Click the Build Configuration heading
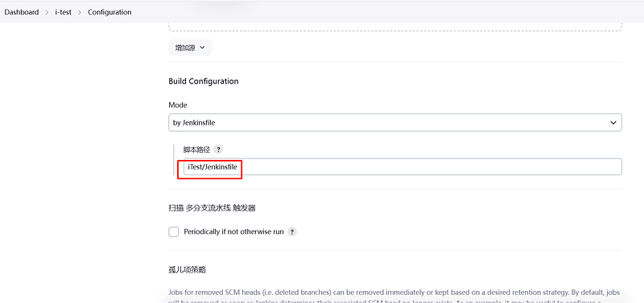The width and height of the screenshot is (644, 303). point(204,81)
